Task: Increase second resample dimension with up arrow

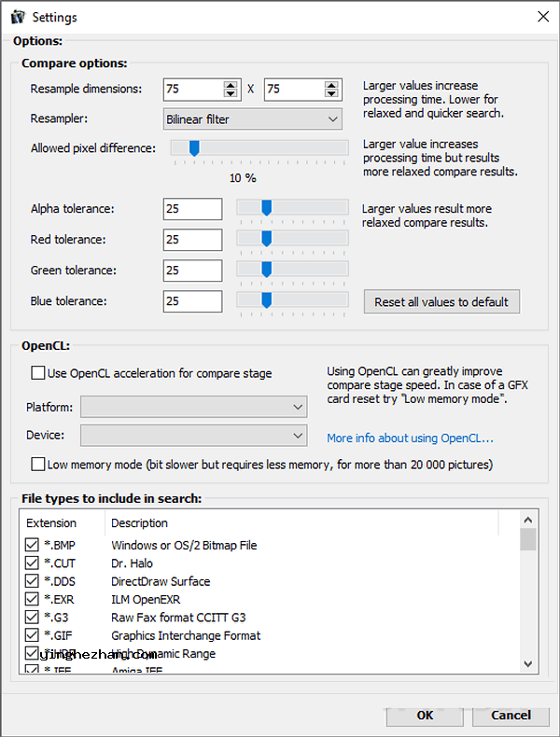Action: click(x=331, y=85)
